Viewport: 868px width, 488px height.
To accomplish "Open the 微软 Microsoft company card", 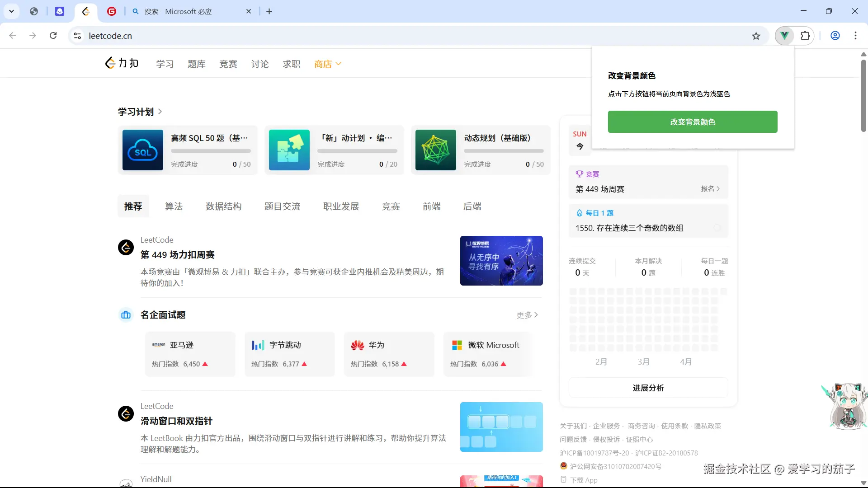I will point(489,354).
